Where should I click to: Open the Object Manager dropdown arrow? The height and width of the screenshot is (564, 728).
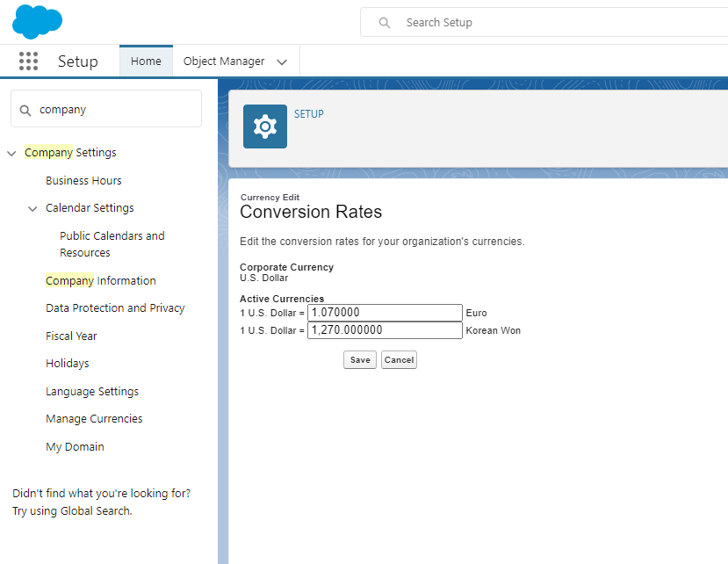(282, 61)
